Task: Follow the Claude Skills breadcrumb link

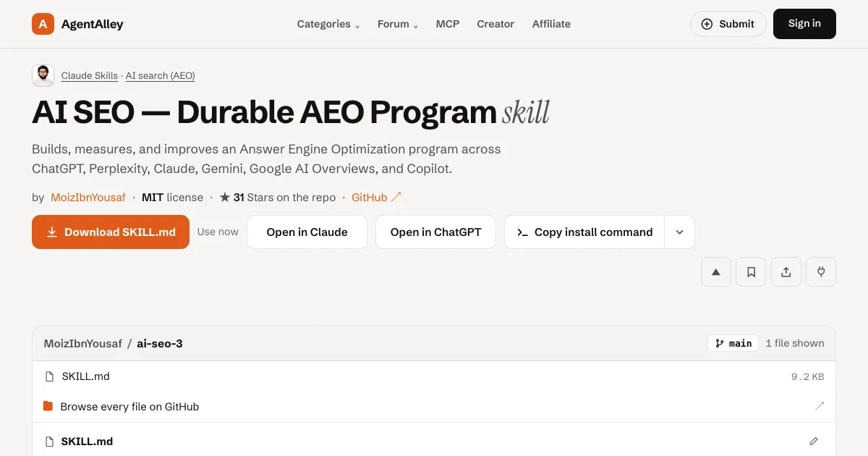Action: point(90,76)
